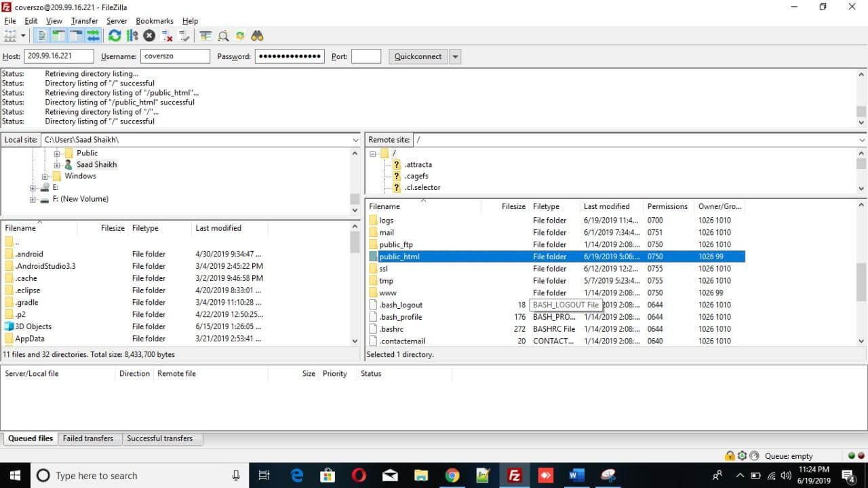Viewport: 868px width, 488px height.
Task: Open the File menu
Action: point(9,21)
